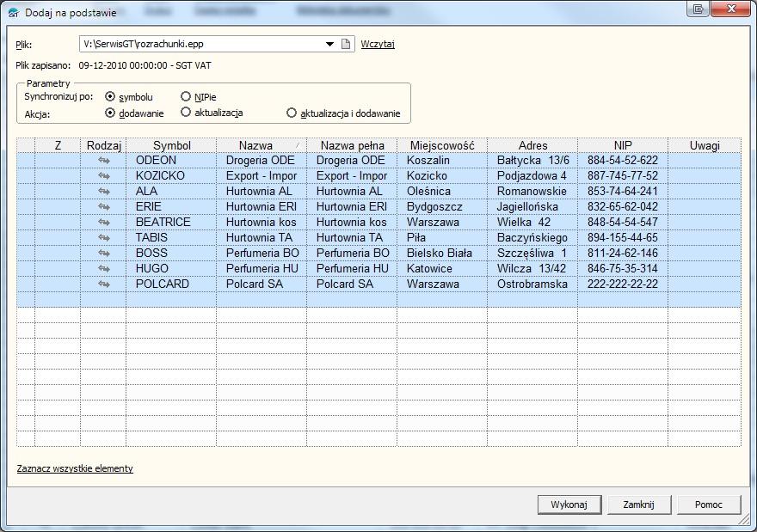Select synchronize by NIPie radio

[x=186, y=96]
